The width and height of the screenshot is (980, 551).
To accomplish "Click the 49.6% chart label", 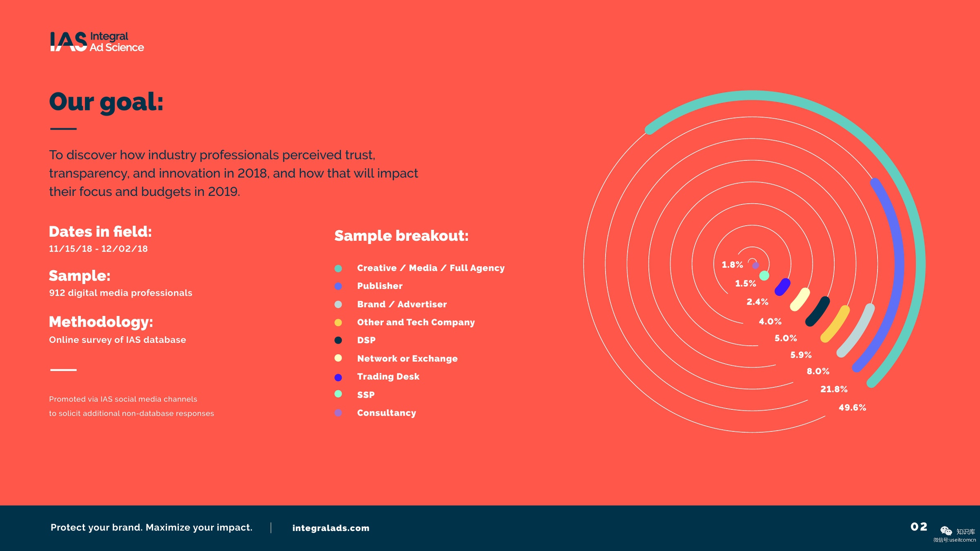I will click(x=852, y=408).
